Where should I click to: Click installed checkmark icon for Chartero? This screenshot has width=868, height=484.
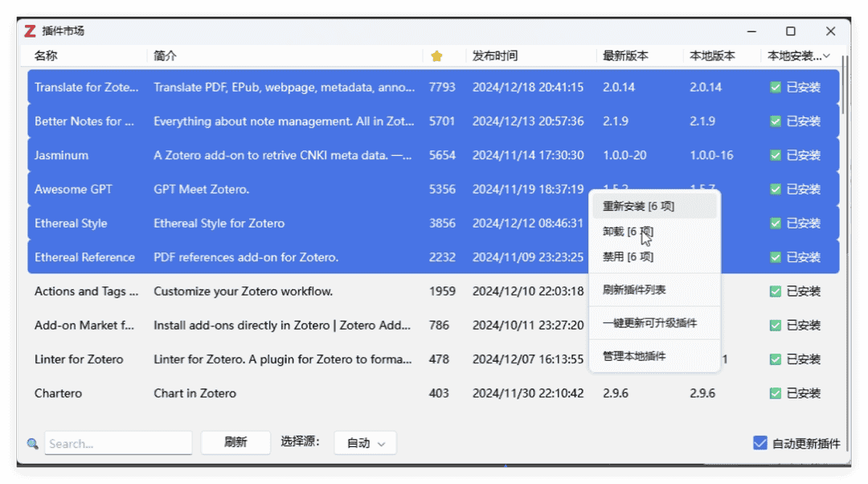pos(776,393)
